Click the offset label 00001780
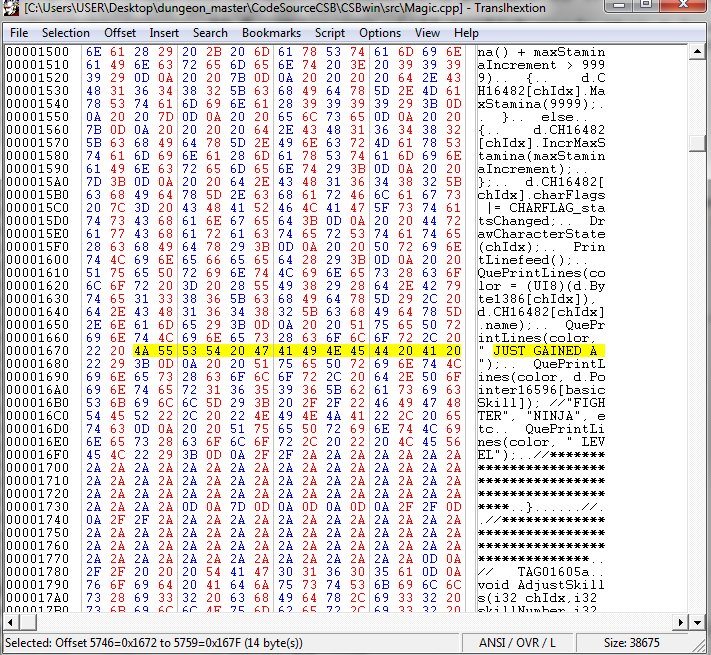 click(x=38, y=572)
